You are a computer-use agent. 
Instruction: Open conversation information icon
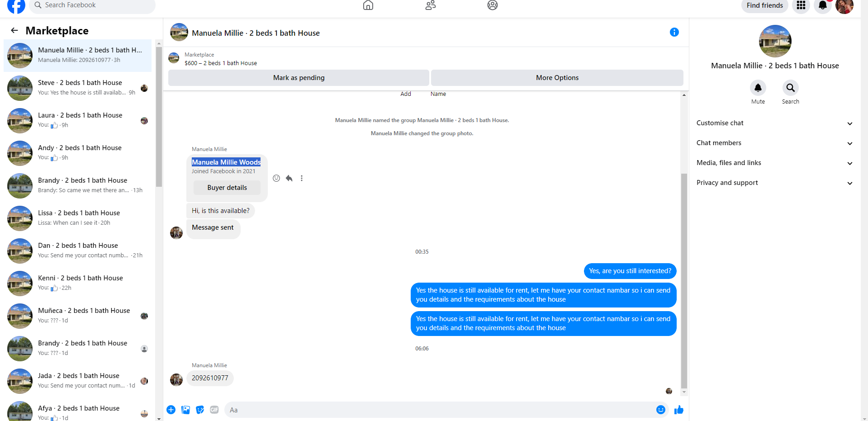point(674,32)
